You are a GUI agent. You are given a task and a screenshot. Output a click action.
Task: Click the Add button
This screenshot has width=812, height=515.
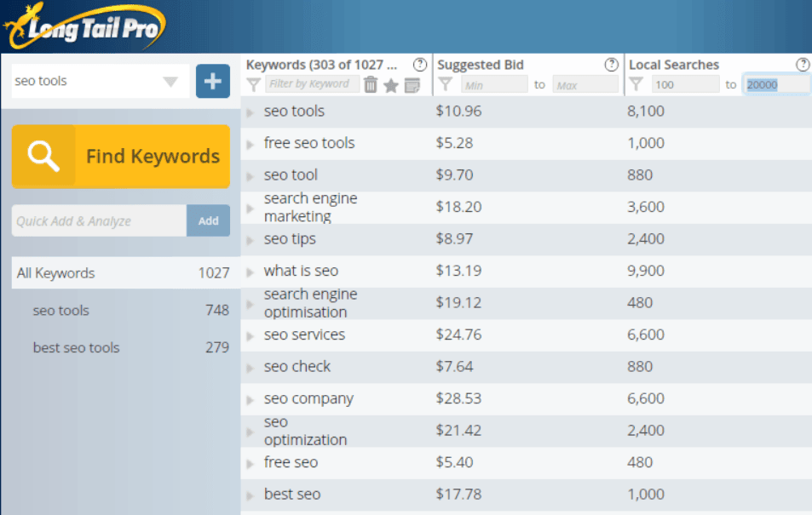pos(208,220)
